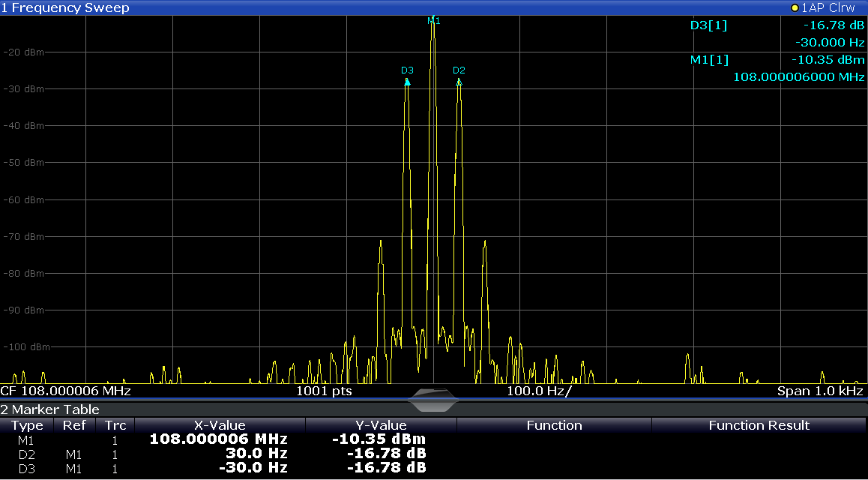Click the 108.000006 MHz X-value in the table

coord(219,439)
